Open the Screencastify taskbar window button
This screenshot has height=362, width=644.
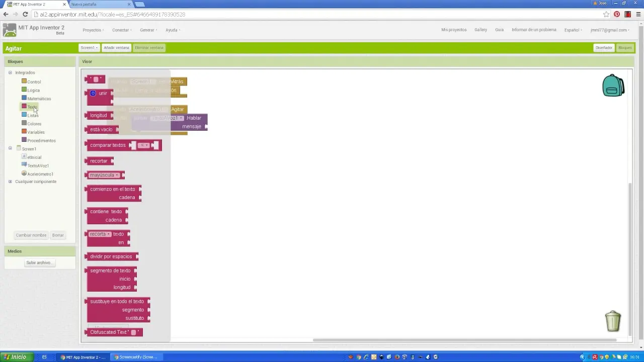(x=136, y=357)
